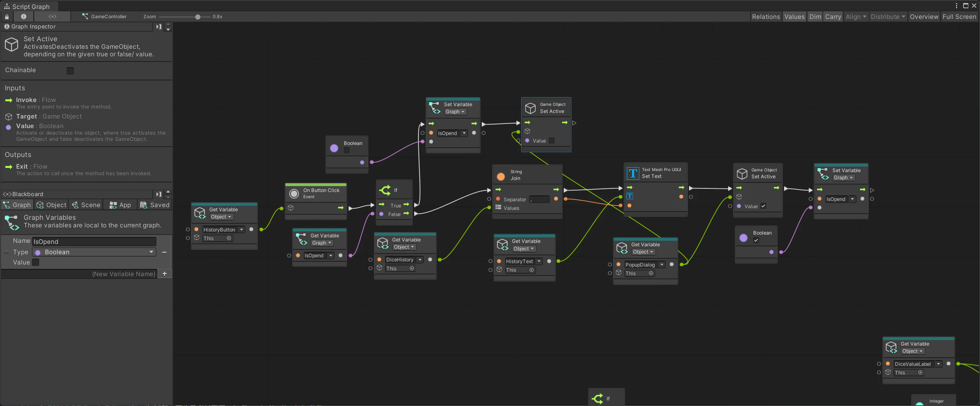Open the Distribute dropdown
Viewport: 980px width, 406px height.
(x=888, y=17)
